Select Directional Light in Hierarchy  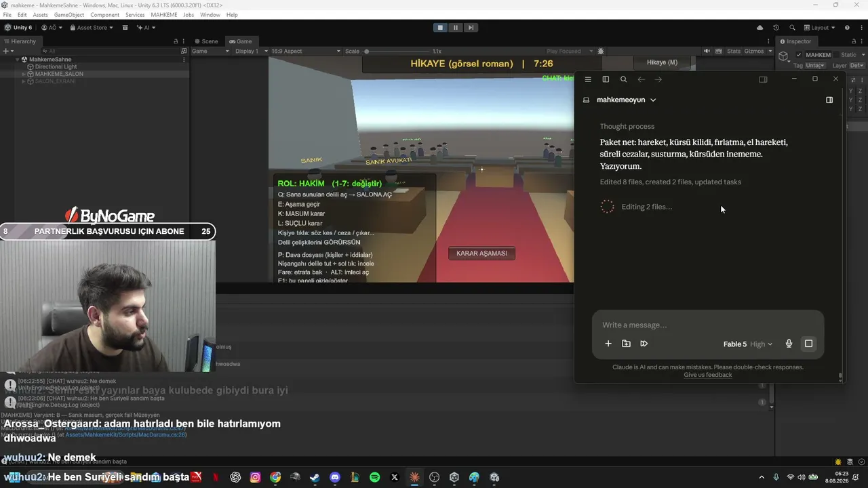56,67
